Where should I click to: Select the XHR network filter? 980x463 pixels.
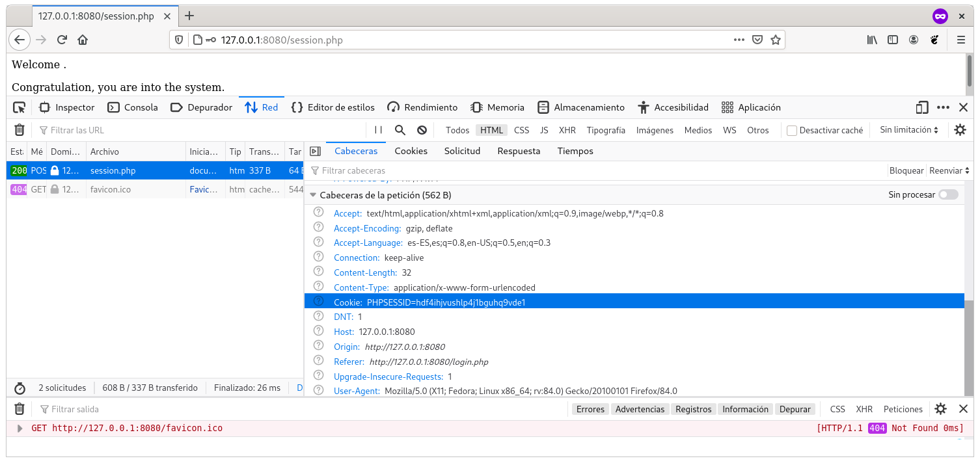[567, 130]
